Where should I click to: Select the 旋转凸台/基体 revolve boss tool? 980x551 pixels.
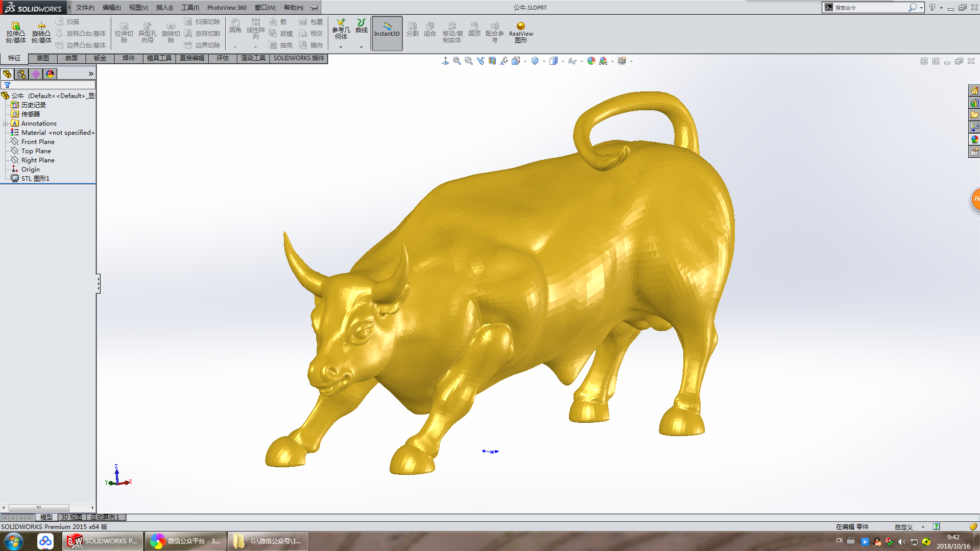coord(41,33)
